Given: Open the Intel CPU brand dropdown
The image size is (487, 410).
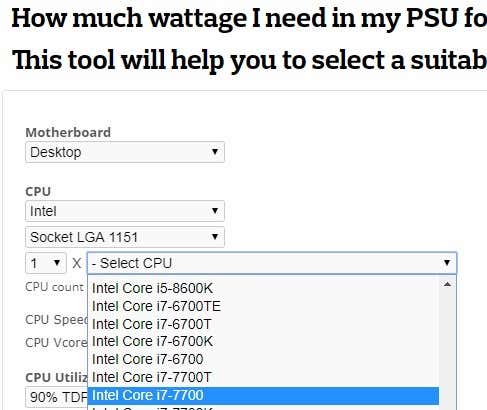Looking at the screenshot, I should [125, 211].
